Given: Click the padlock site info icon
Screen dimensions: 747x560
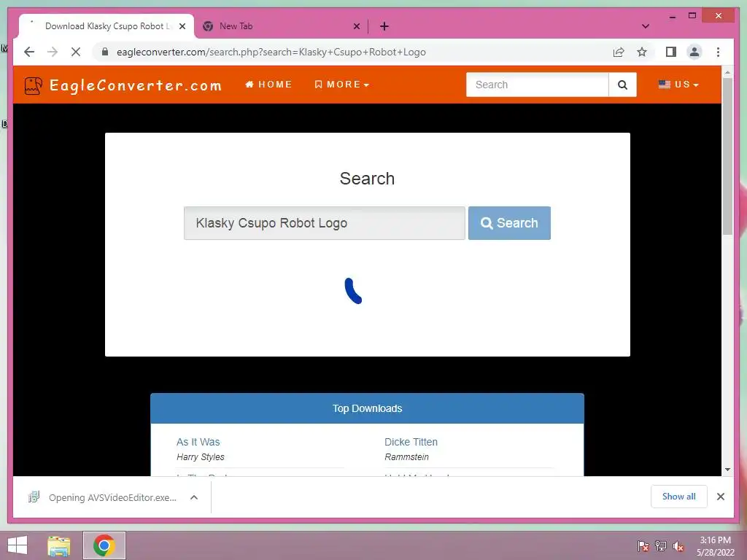Looking at the screenshot, I should [105, 52].
